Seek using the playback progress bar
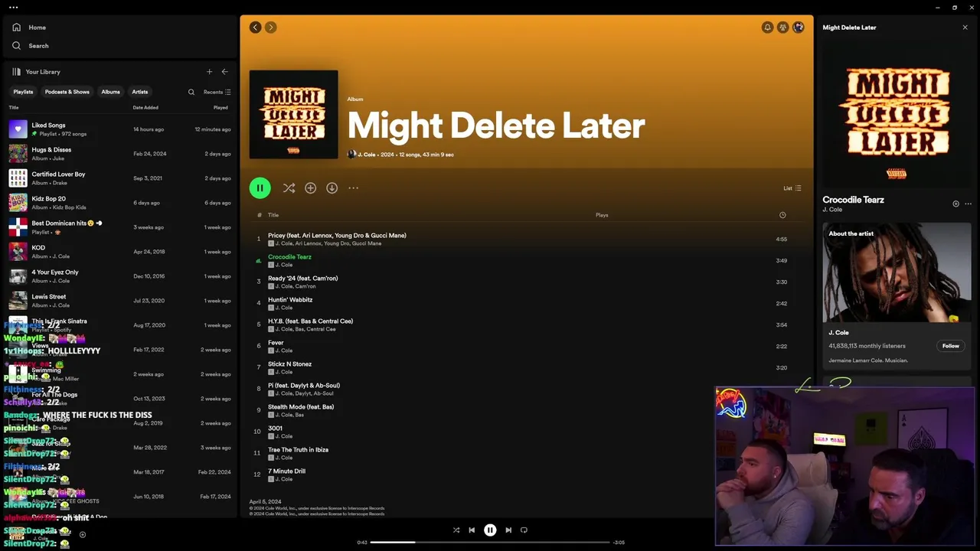The width and height of the screenshot is (980, 551). [x=490, y=543]
